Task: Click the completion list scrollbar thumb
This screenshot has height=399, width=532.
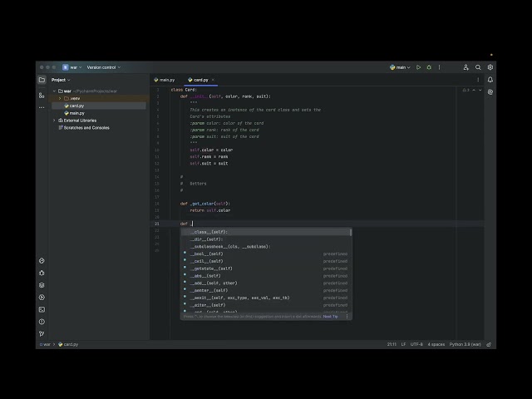Action: 351,233
